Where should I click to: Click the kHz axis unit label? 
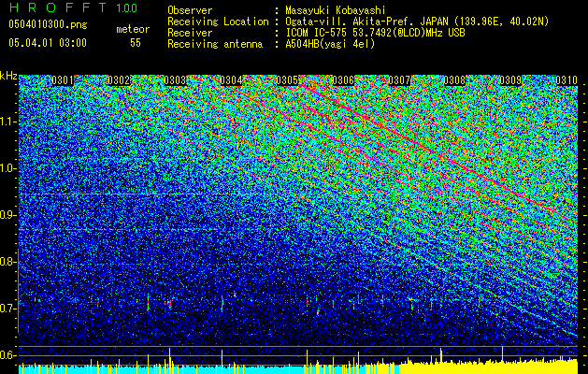9,76
